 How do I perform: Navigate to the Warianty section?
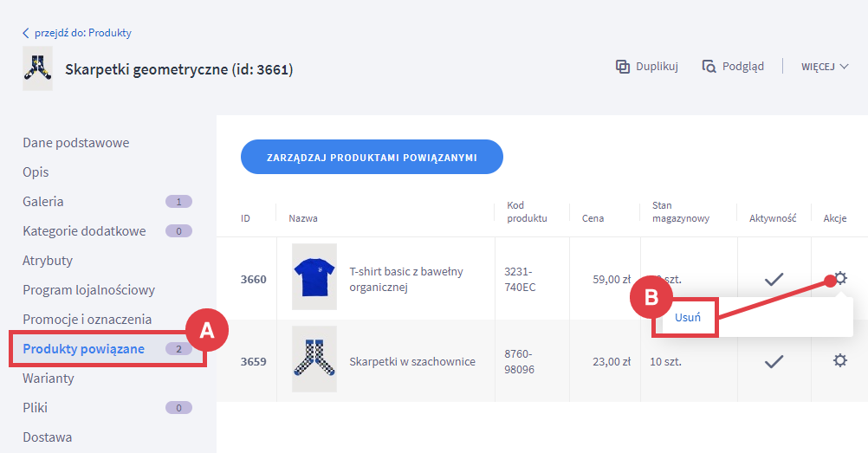[x=49, y=379]
